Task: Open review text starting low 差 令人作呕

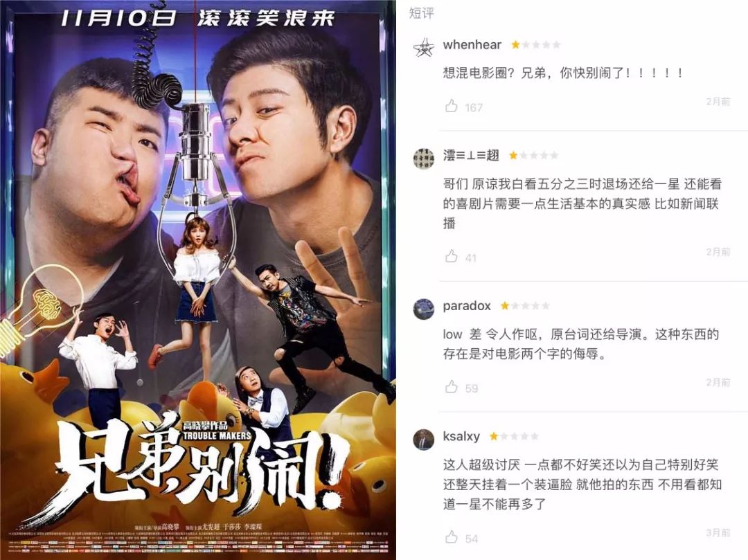Action: (x=580, y=344)
